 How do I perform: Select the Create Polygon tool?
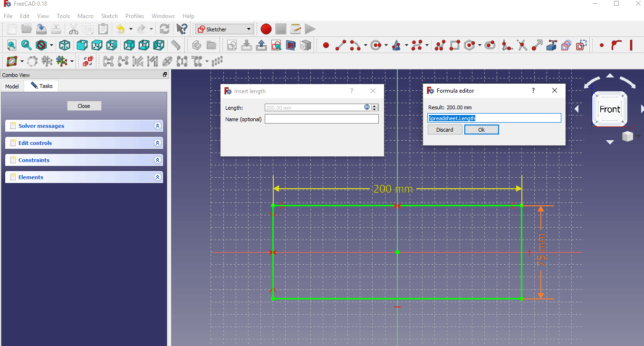(x=470, y=45)
